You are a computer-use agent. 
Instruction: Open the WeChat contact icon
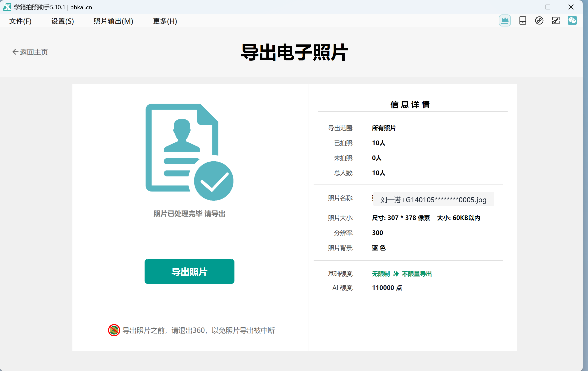click(572, 20)
